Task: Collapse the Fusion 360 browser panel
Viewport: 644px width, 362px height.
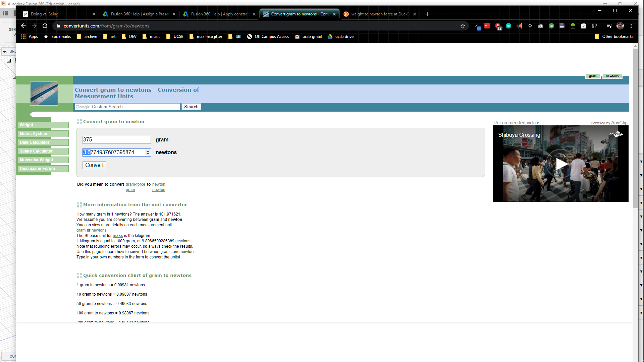Action: pyautogui.click(x=5, y=51)
